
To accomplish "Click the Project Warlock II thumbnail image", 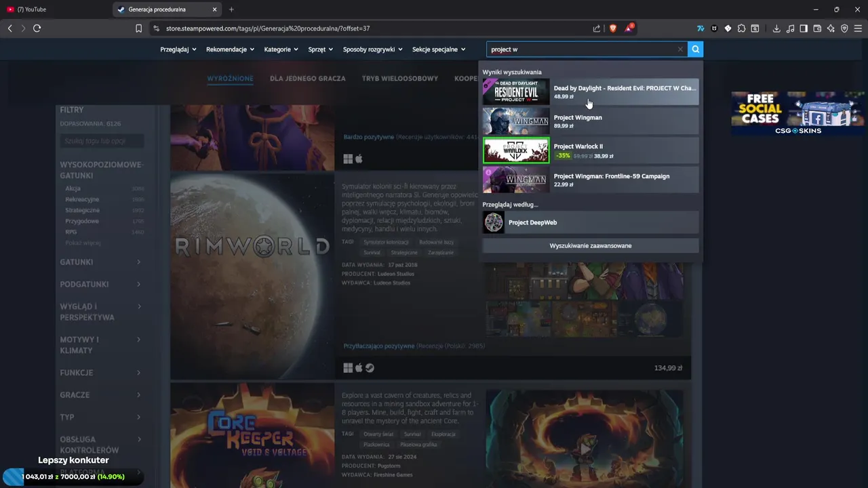I will (516, 150).
